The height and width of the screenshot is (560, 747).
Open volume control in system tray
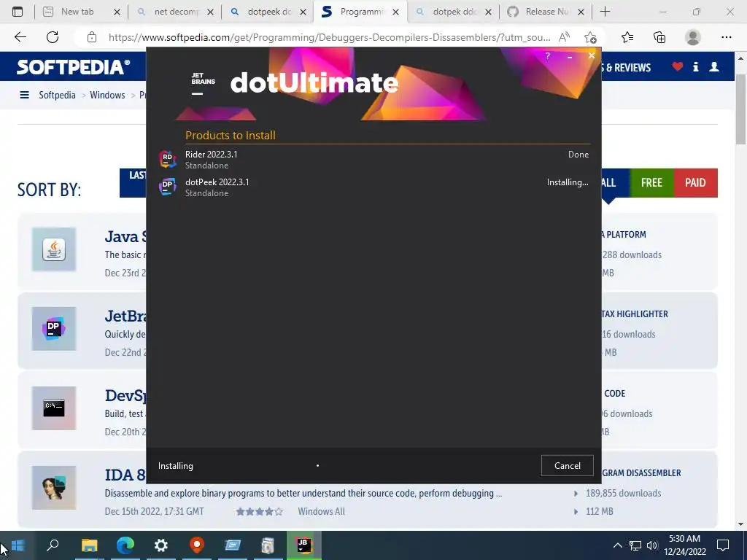(652, 545)
